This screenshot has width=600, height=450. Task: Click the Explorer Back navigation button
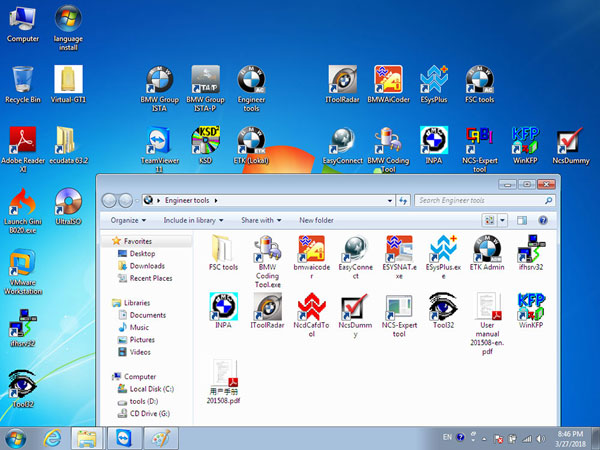click(x=110, y=200)
